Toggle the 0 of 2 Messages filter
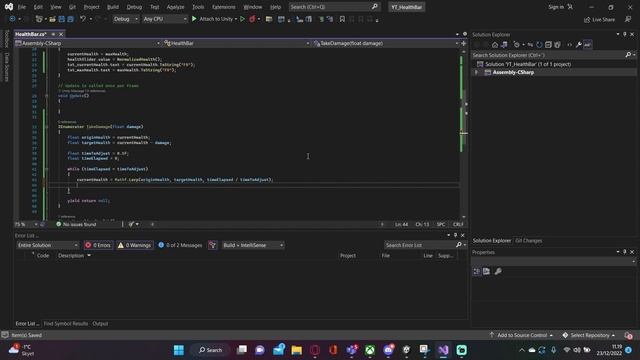 click(x=180, y=245)
